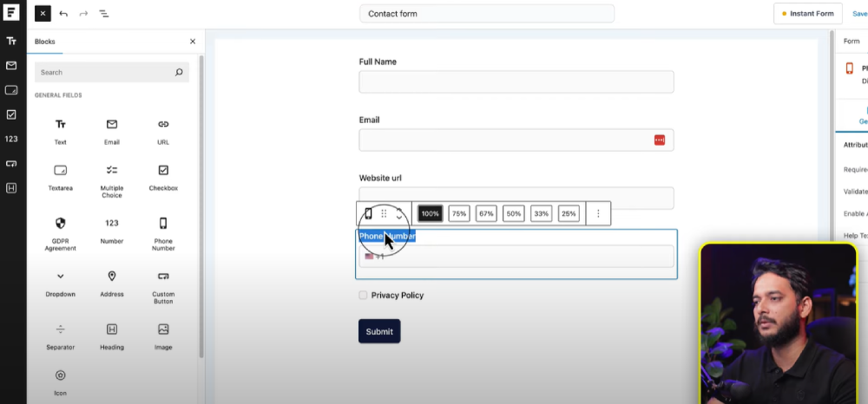This screenshot has height=404, width=868.
Task: Focus the block Search field
Action: pos(112,73)
